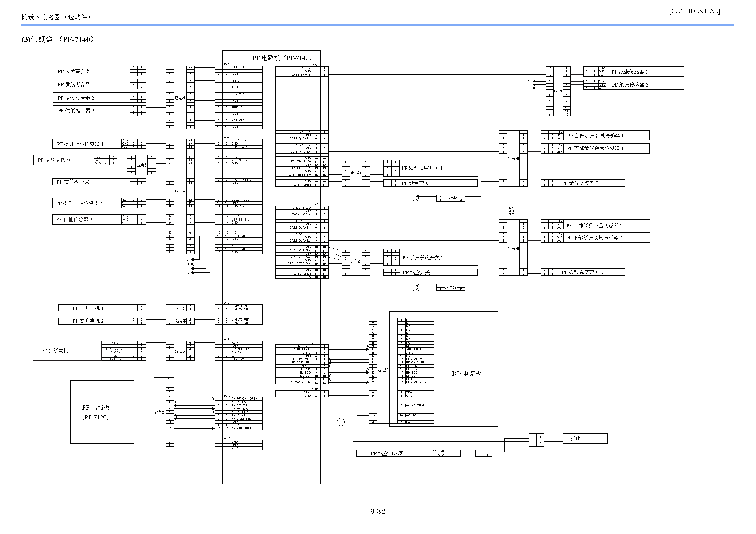Click the section heading (3)供纸盒（PF-7140）
This screenshot has height=534, width=756.
[58, 39]
